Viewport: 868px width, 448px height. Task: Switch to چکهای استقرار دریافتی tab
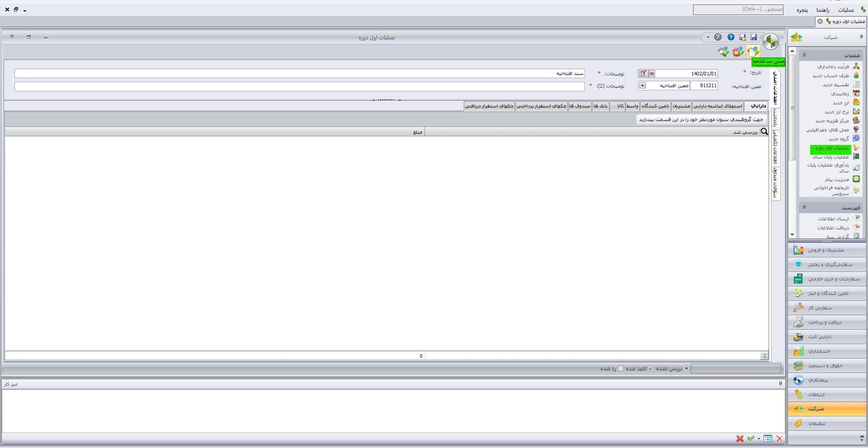490,106
